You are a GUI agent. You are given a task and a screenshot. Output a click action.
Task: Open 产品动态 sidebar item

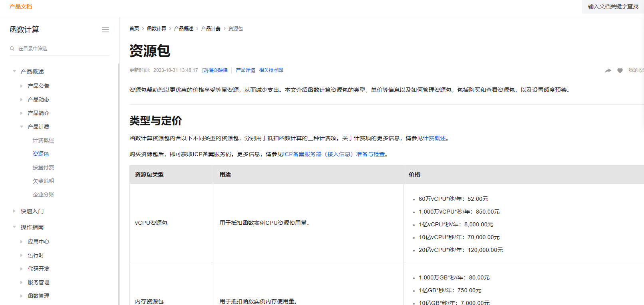tap(39, 99)
